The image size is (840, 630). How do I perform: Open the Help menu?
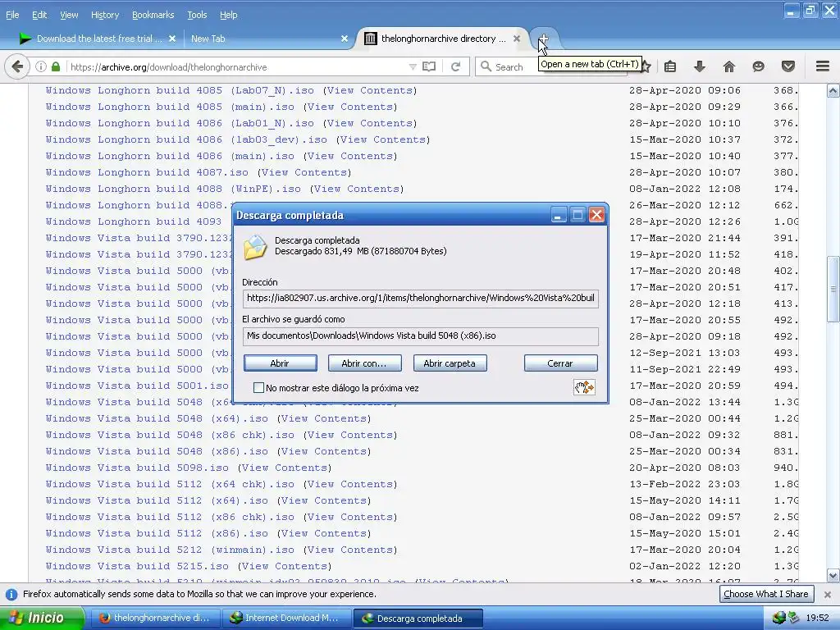coord(228,15)
